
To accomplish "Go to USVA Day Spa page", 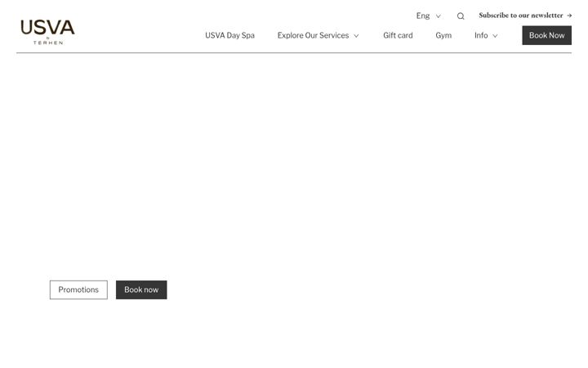I will coord(229,35).
